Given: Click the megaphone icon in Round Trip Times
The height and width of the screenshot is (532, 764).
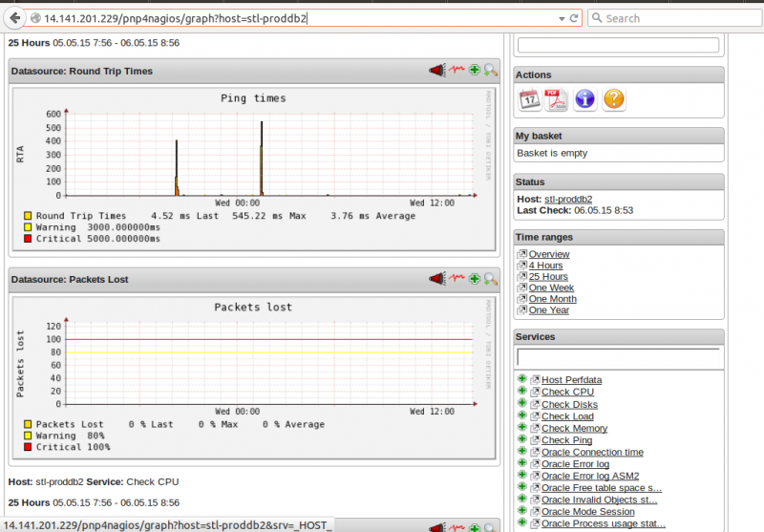Looking at the screenshot, I should click(x=437, y=70).
